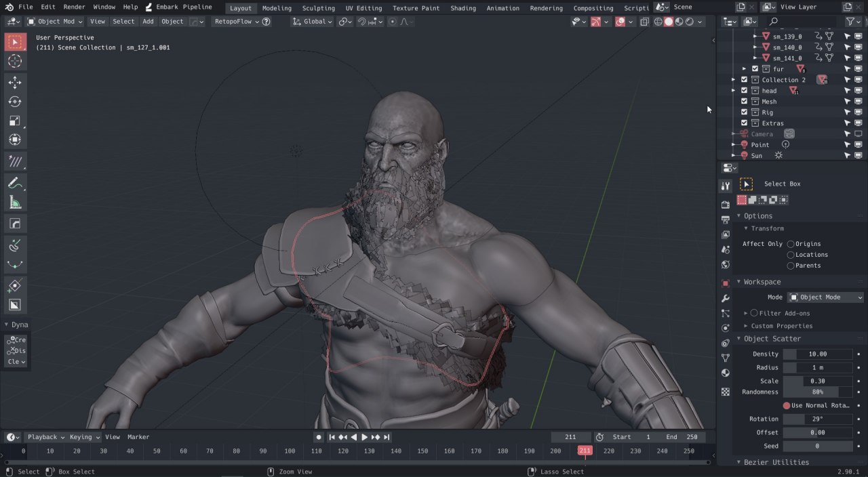Activate the Scale tool
Viewport: 868px width, 477px height.
[x=15, y=121]
